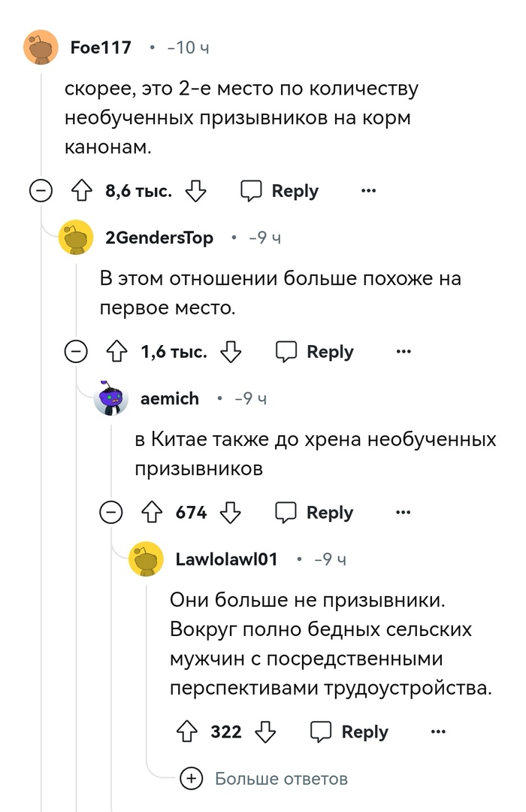Reply to the 2GendersTop comment
Viewport: 526px width, 812px height.
(x=314, y=352)
